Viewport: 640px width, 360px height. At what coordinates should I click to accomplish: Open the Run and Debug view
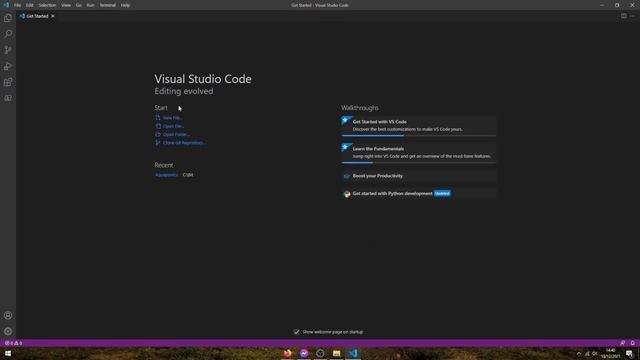8,66
